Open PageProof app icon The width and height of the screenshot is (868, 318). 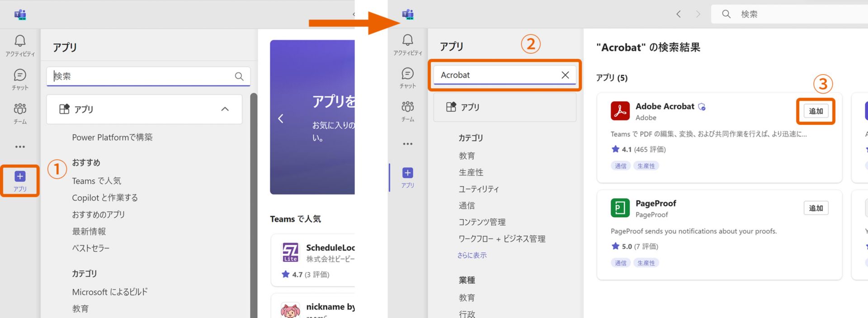[x=620, y=208]
